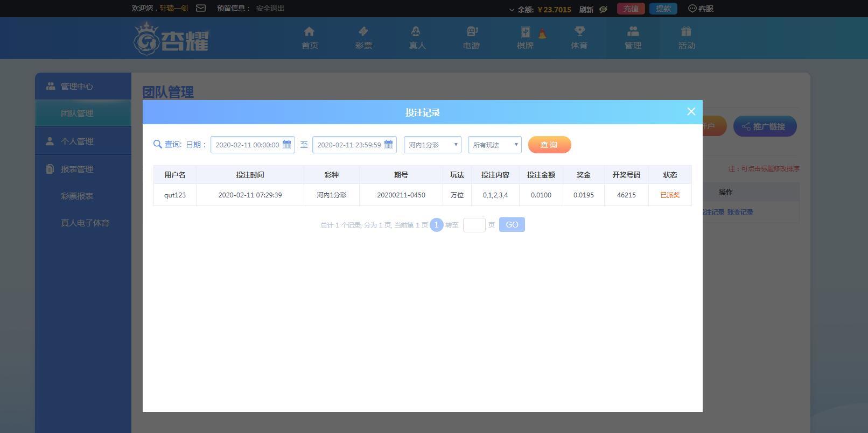
Task: Click the search magnifier icon by 查询
Action: [x=158, y=144]
